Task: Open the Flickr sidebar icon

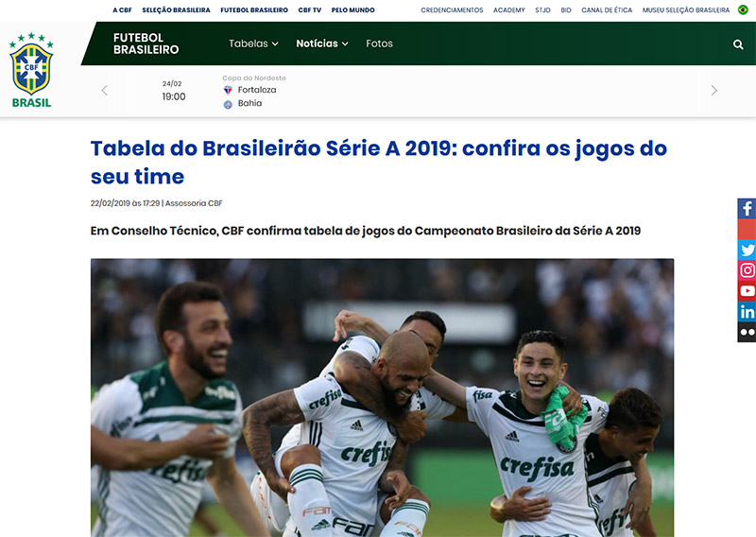Action: [x=747, y=332]
